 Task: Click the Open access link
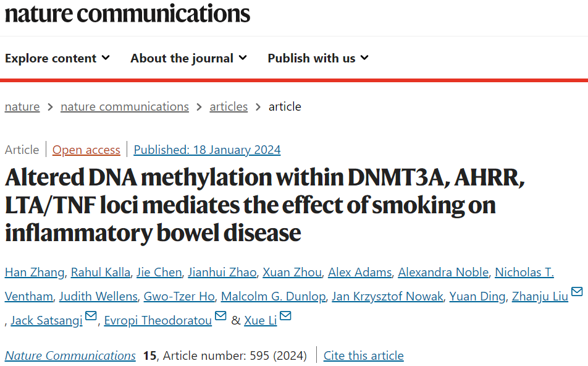[x=86, y=150]
